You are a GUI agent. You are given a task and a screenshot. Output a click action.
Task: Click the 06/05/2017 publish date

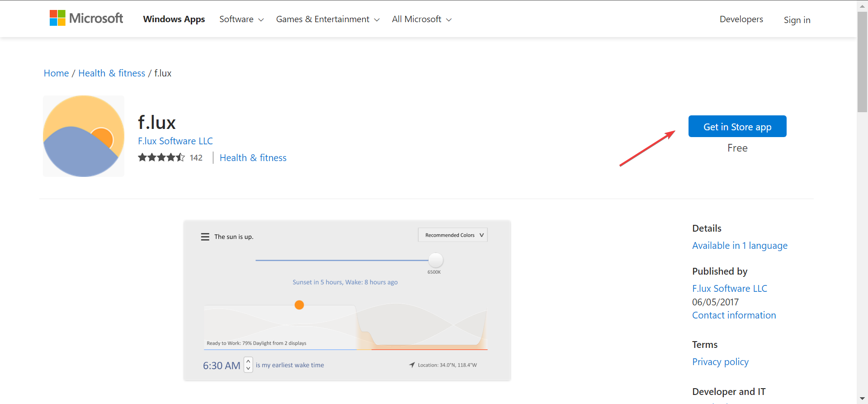coord(715,302)
